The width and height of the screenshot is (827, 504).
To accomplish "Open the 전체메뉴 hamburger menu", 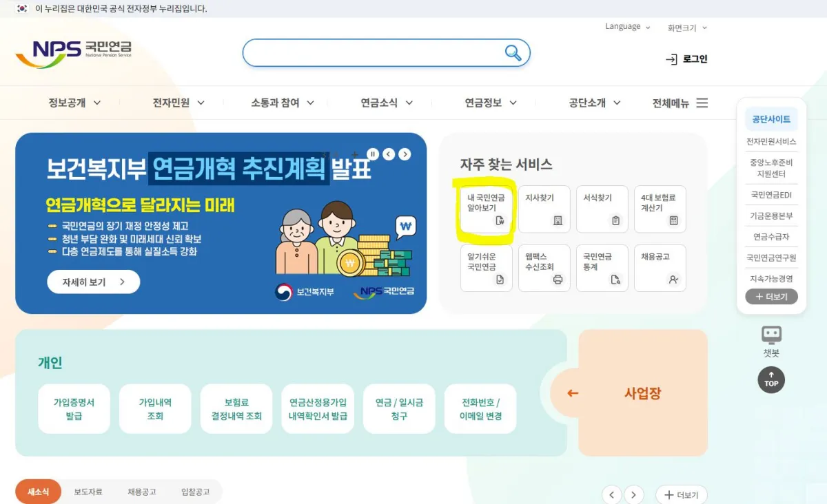I will pos(702,103).
